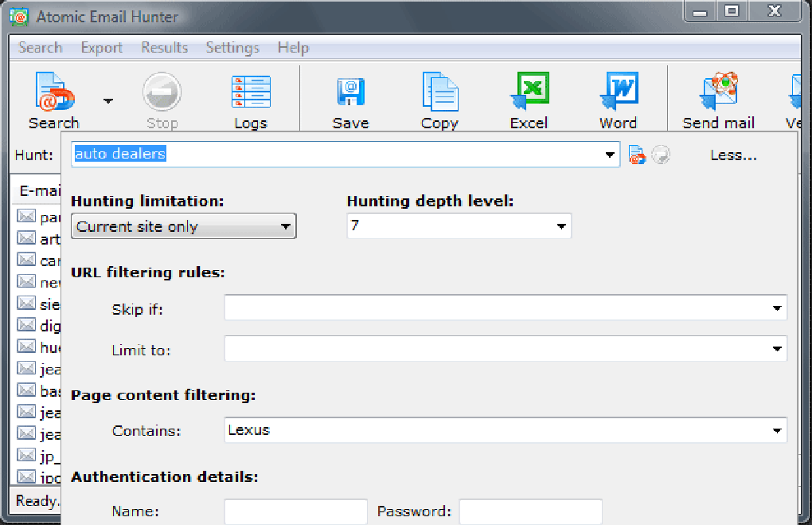Open the Search menu
This screenshot has width=812, height=525.
(41, 48)
